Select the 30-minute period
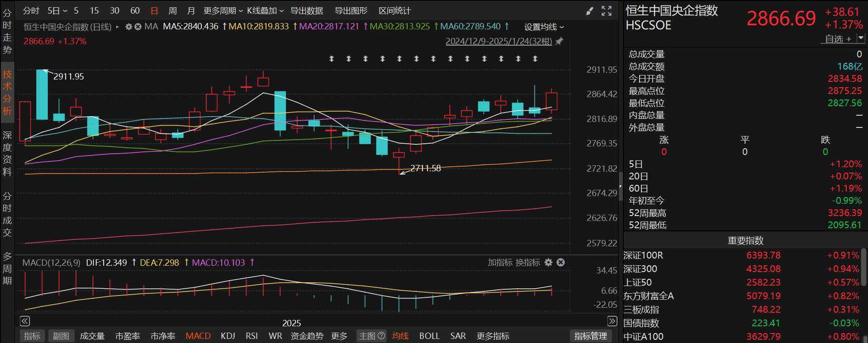 114,10
